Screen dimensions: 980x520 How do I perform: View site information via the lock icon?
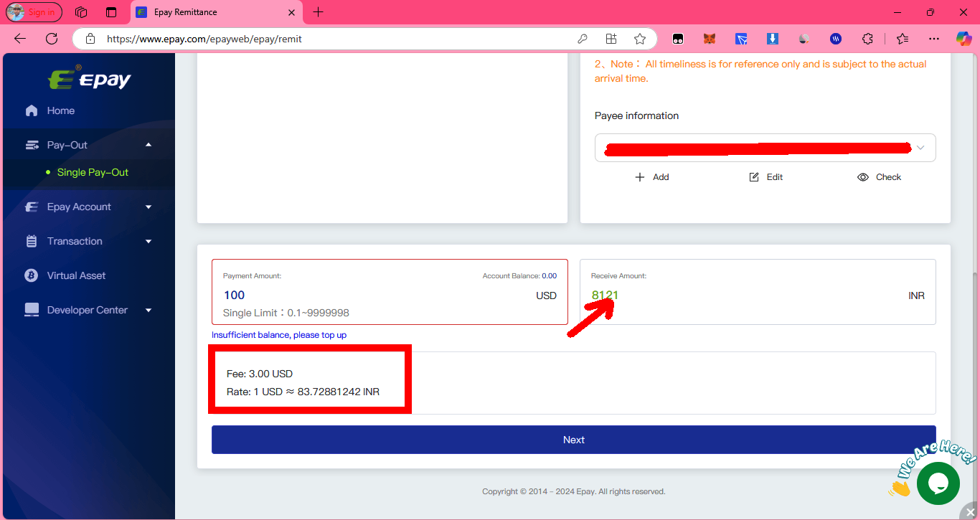90,39
